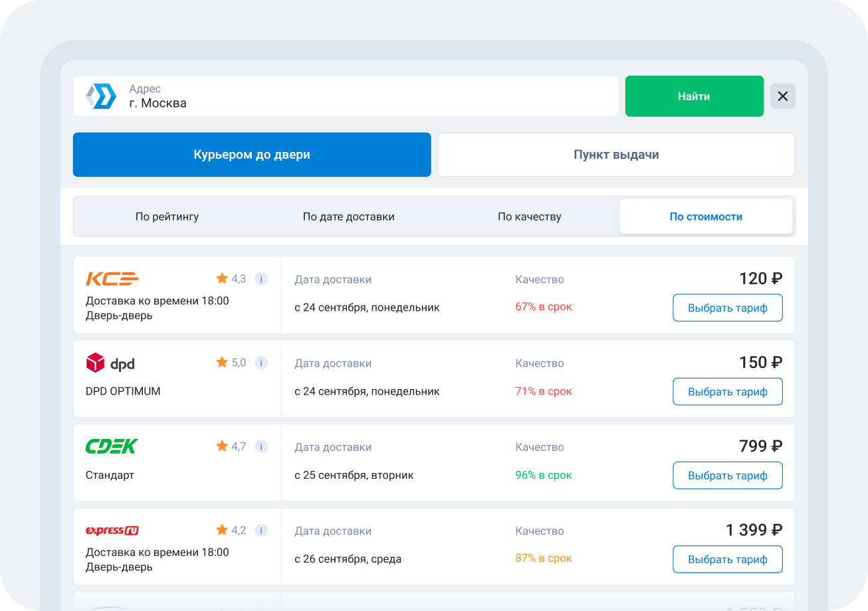Screen dimensions: 868x611
Task: Click the green Найти button
Action: (x=694, y=96)
